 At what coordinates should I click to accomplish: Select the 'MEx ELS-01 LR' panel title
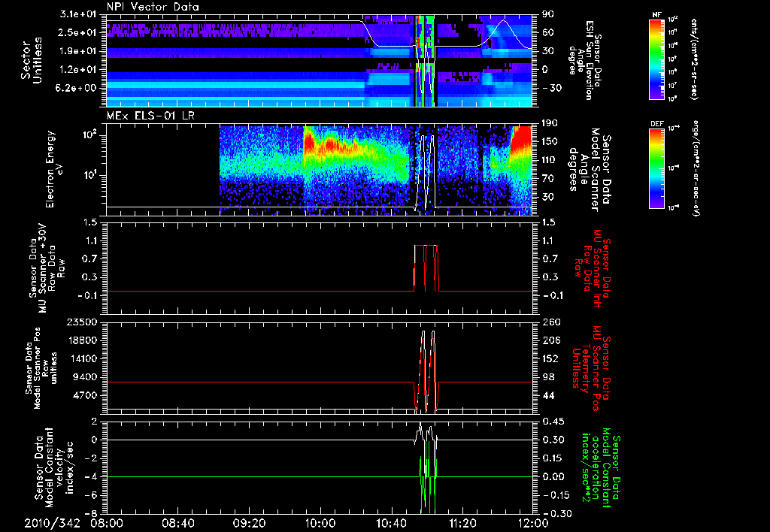pyautogui.click(x=150, y=116)
